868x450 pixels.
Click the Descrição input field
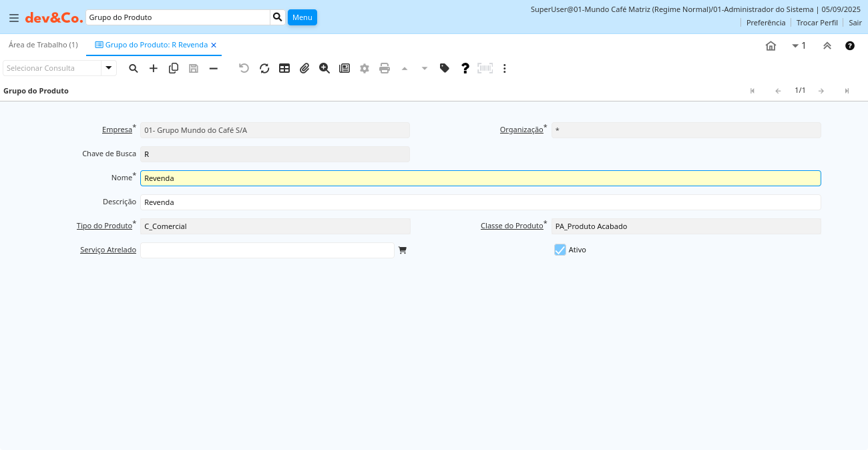(480, 202)
